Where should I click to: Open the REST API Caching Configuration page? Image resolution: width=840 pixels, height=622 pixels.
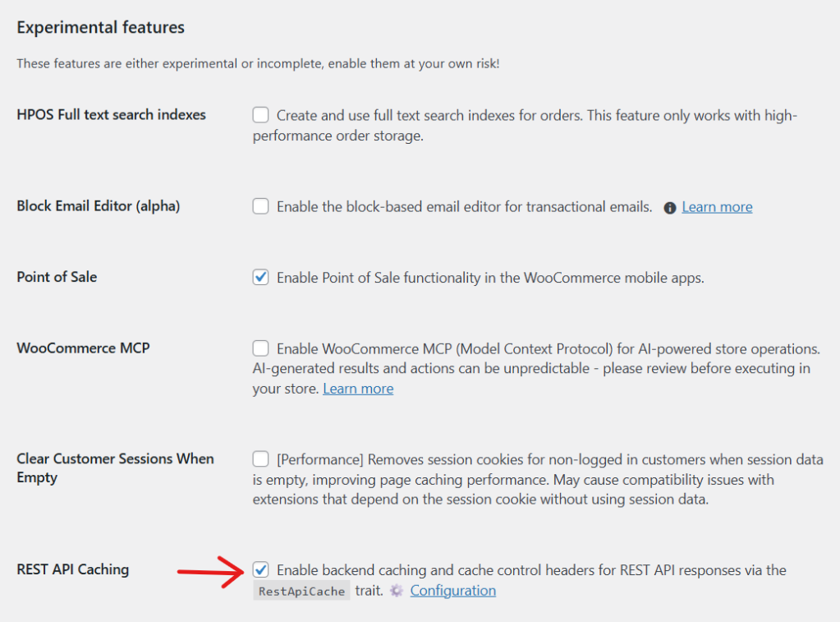pos(452,591)
